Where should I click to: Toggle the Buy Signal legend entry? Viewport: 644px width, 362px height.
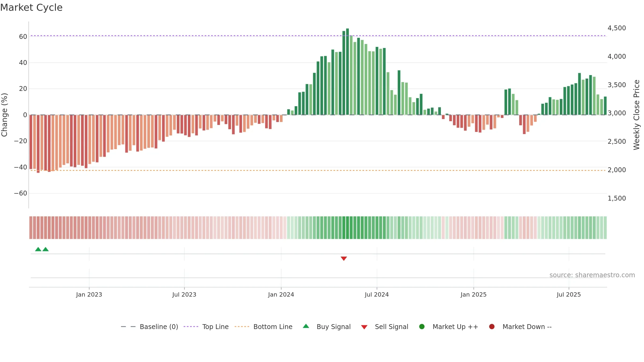pos(327,327)
